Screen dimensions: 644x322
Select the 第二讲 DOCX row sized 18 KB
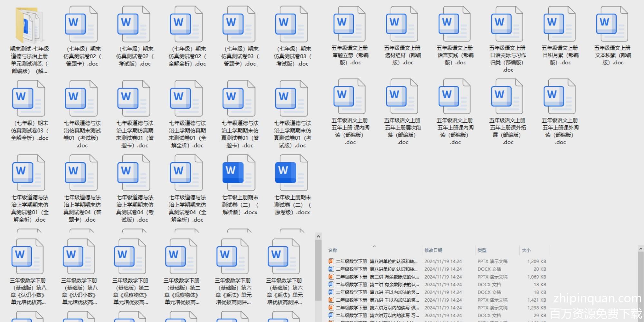coord(377,285)
